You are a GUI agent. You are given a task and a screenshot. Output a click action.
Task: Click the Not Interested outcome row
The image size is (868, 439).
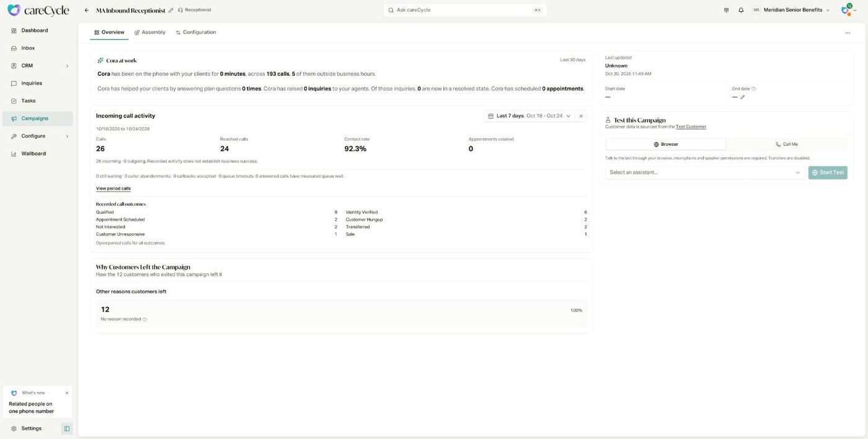[x=216, y=227]
